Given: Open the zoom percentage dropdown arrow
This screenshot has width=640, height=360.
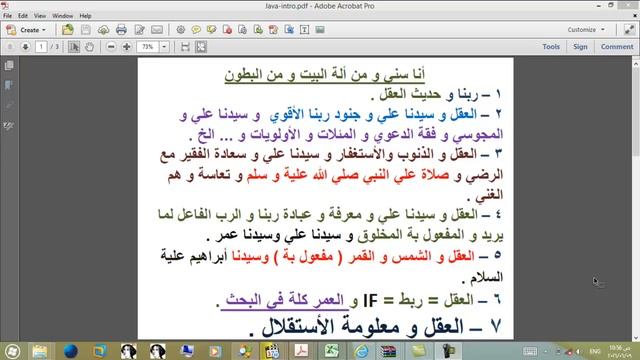Looking at the screenshot, I should [164, 47].
